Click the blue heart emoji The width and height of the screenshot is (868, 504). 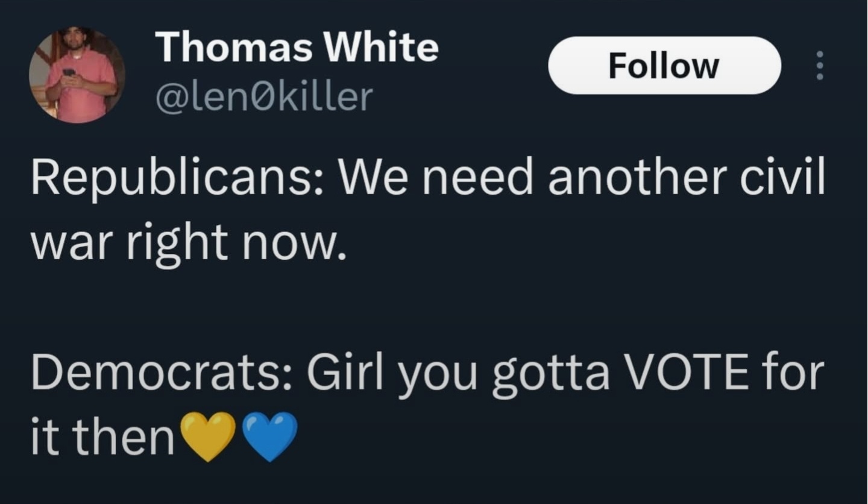click(269, 436)
